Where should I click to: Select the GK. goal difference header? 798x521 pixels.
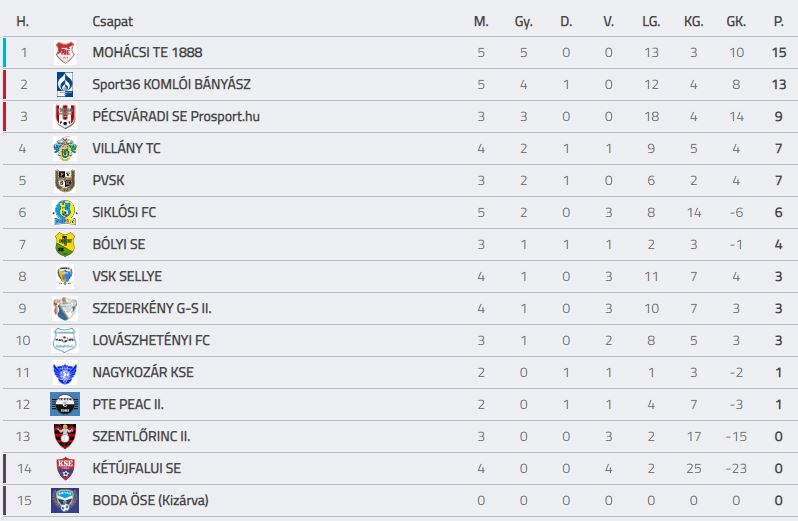(736, 22)
